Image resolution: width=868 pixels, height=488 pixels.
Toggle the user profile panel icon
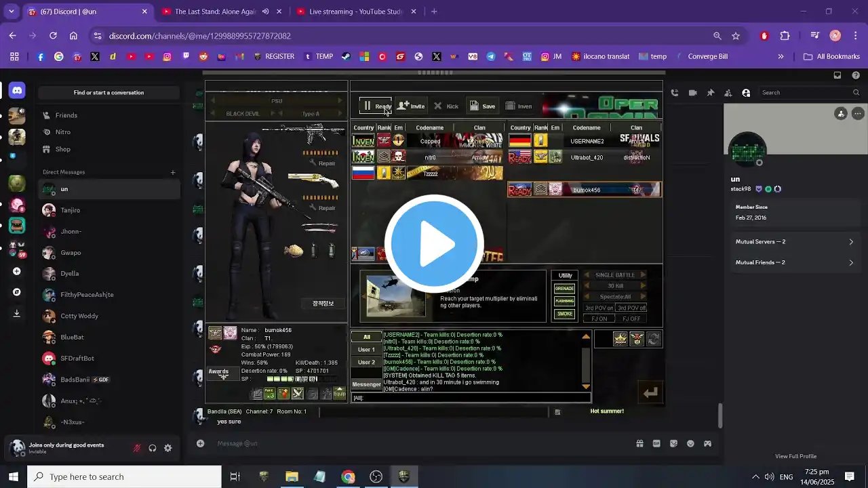746,93
